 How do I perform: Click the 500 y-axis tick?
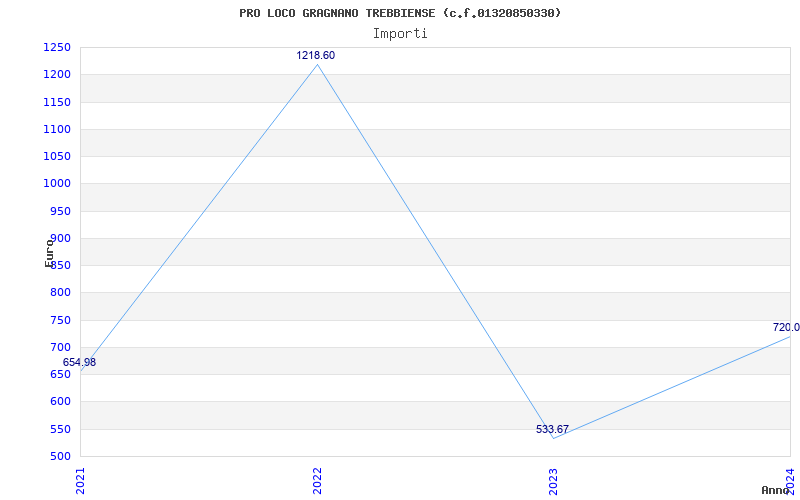60,456
